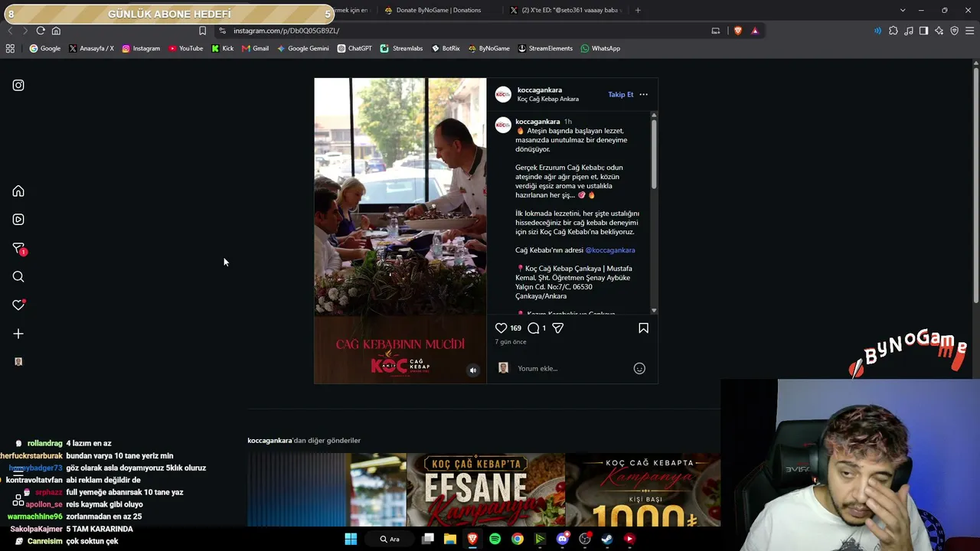
Task: Reload the page in browser toolbar
Action: pyautogui.click(x=41, y=31)
